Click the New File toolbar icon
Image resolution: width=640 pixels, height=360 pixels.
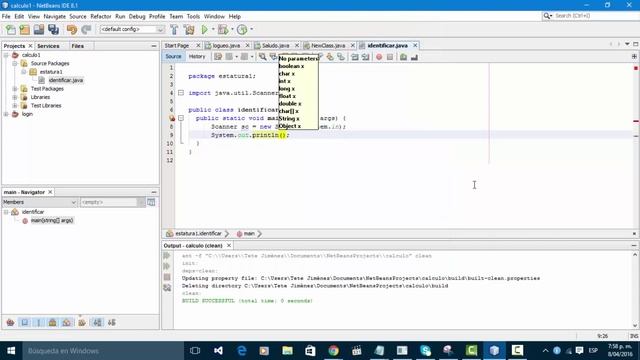tap(11, 29)
